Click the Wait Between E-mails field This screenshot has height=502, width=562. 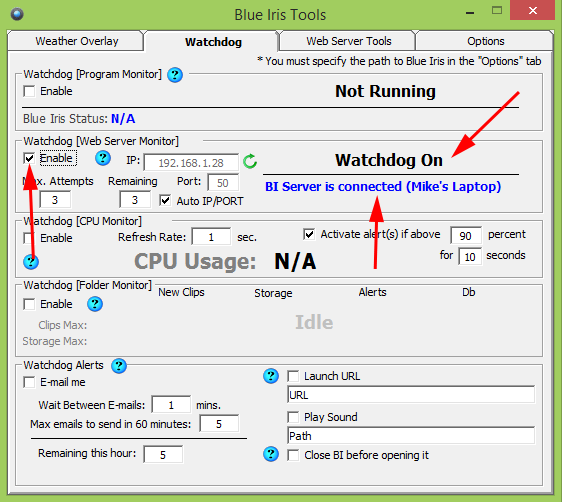pyautogui.click(x=171, y=405)
